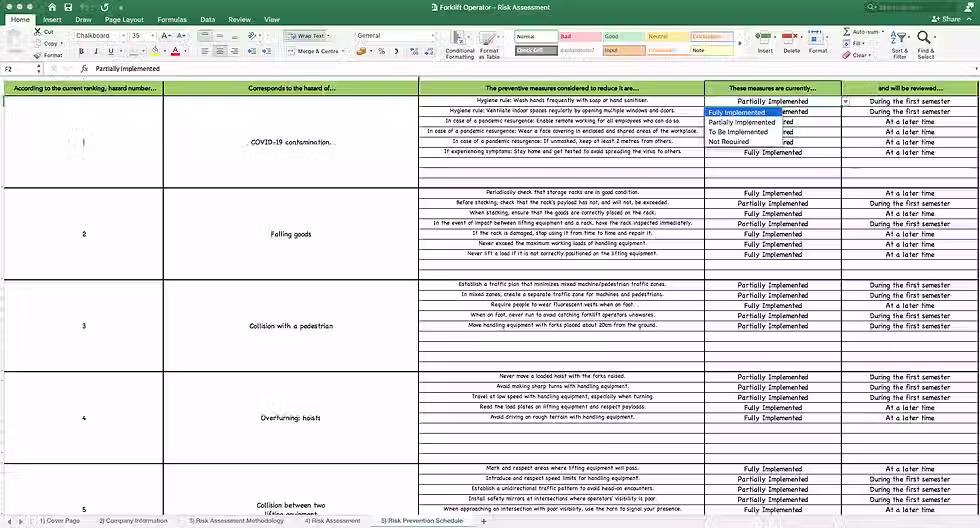Viewport: 980px width, 528px height.
Task: Decrease indent
Action: point(252,51)
